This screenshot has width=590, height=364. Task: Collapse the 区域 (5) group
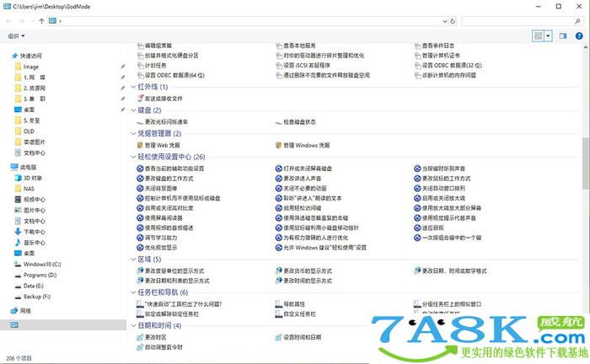click(x=133, y=260)
